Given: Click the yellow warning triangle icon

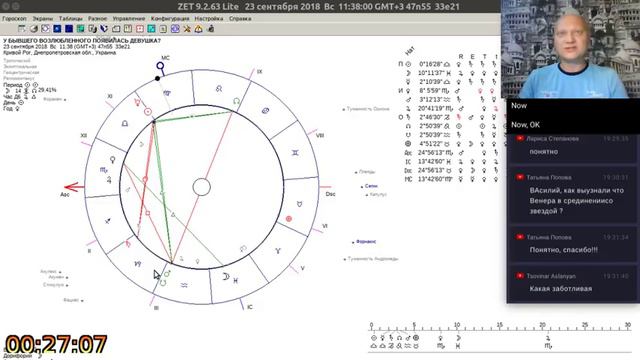Looking at the screenshot, I should (x=198, y=29).
